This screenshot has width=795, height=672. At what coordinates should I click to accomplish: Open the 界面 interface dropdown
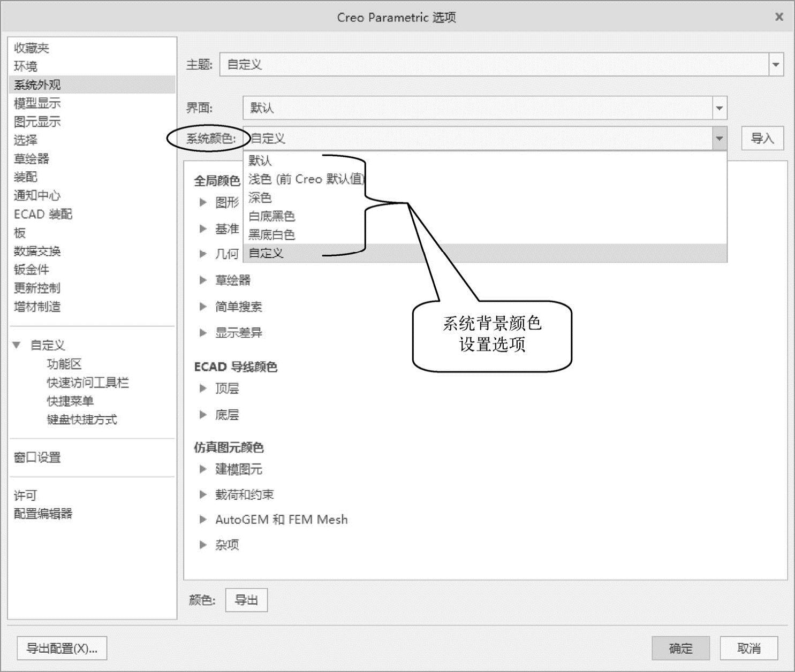pos(720,108)
